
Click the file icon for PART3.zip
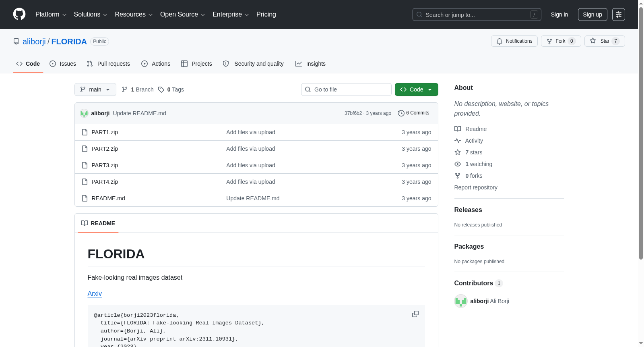85,165
